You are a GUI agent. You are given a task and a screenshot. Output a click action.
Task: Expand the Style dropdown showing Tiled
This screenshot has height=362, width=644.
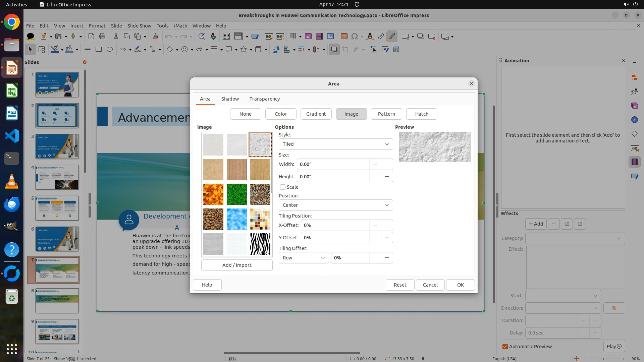pos(335,144)
